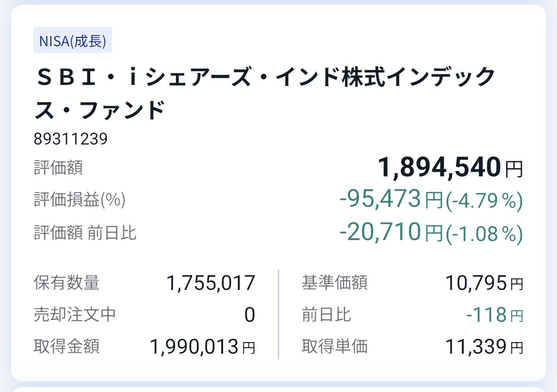The width and height of the screenshot is (557, 392).
Task: Select fund code 89311239
Action: [x=71, y=139]
